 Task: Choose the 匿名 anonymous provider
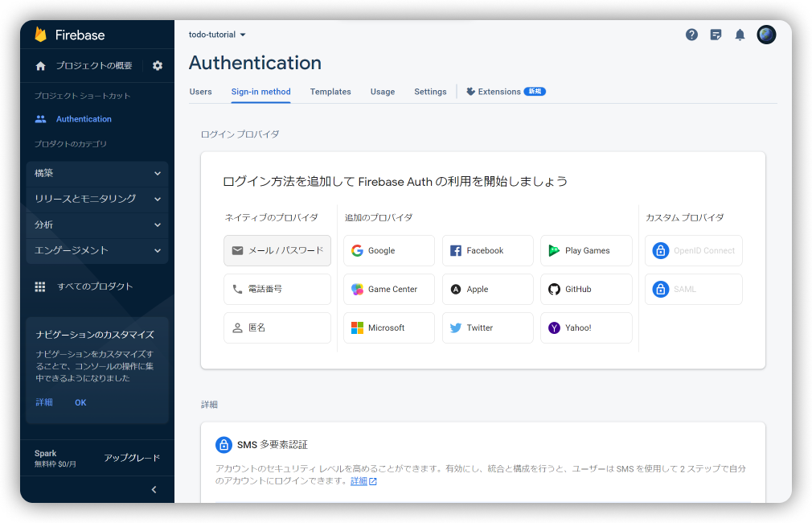(277, 327)
